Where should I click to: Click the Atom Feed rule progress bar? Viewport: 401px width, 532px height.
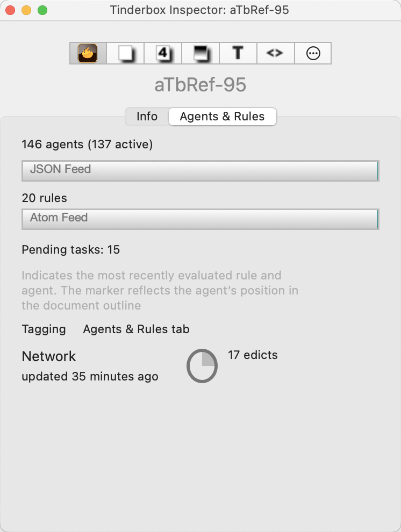tap(200, 219)
